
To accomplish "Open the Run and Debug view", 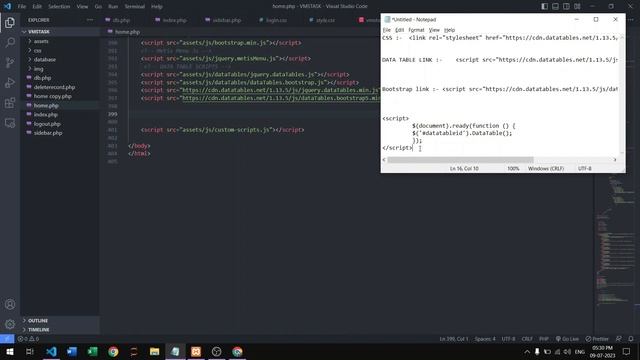I will click(x=10, y=82).
